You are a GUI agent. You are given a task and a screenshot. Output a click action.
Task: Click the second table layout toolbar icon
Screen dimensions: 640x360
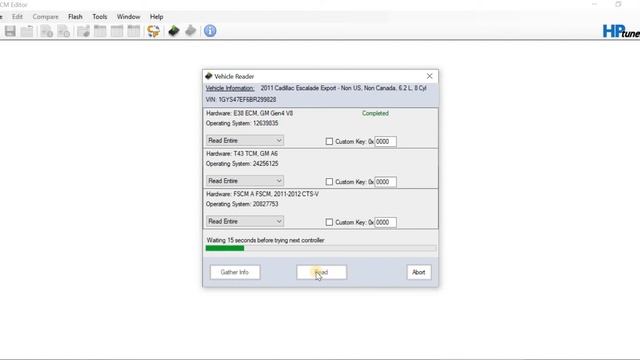117,31
